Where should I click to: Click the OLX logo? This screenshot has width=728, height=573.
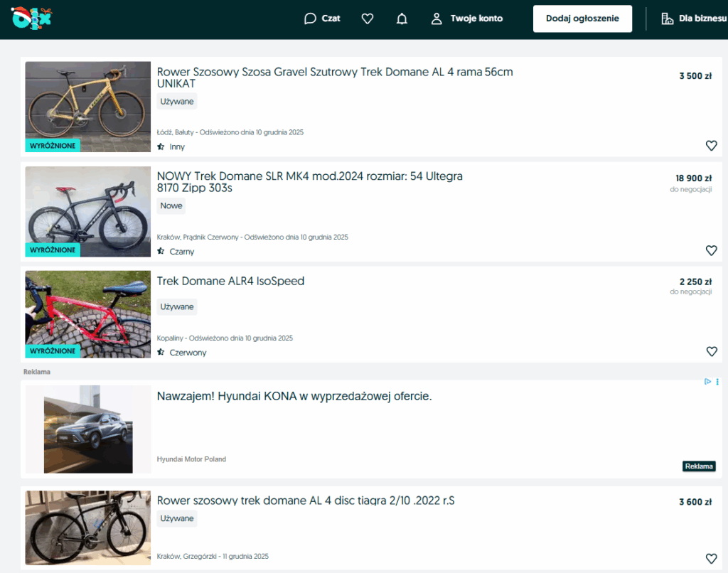coord(31,18)
